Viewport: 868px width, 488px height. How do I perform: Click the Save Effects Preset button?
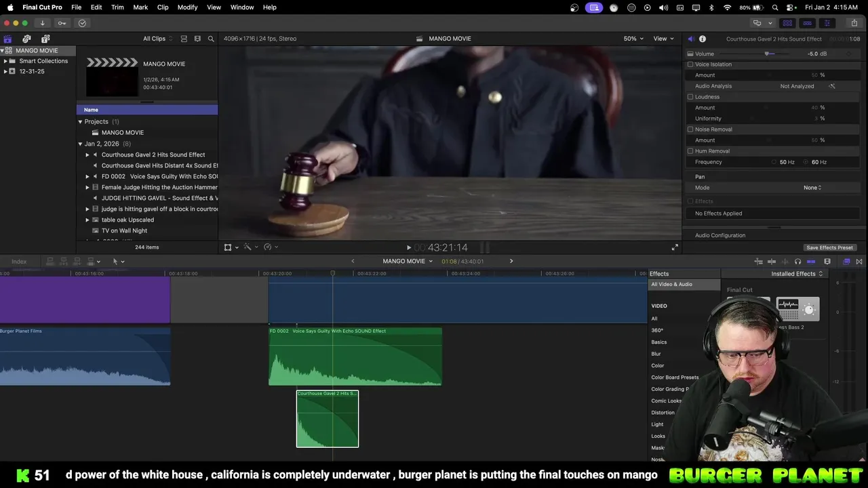829,247
